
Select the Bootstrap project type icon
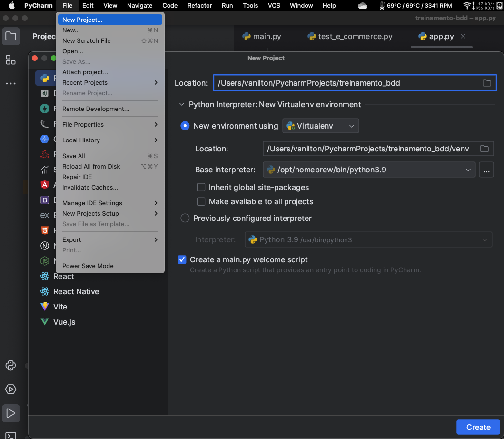click(x=45, y=200)
